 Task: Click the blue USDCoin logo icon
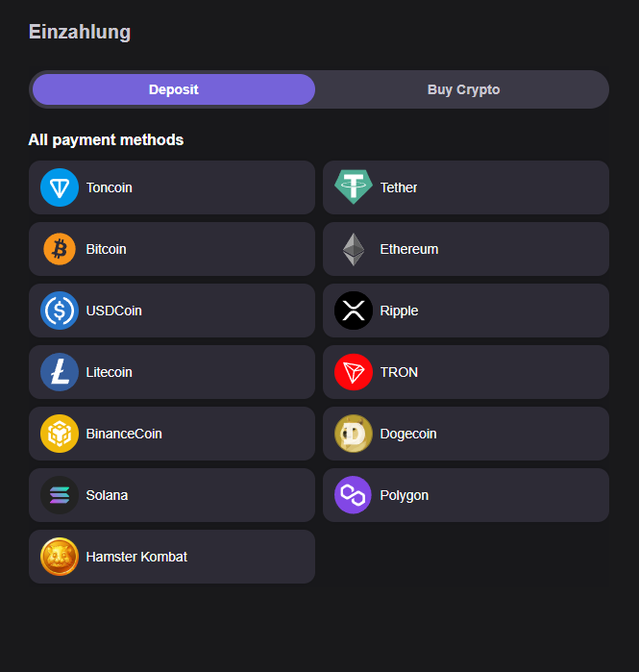(x=60, y=311)
